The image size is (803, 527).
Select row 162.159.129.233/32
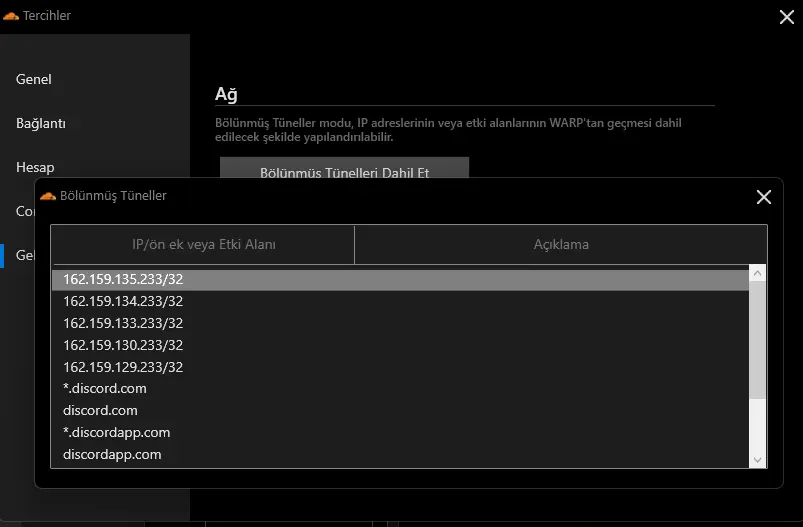pyautogui.click(x=400, y=367)
